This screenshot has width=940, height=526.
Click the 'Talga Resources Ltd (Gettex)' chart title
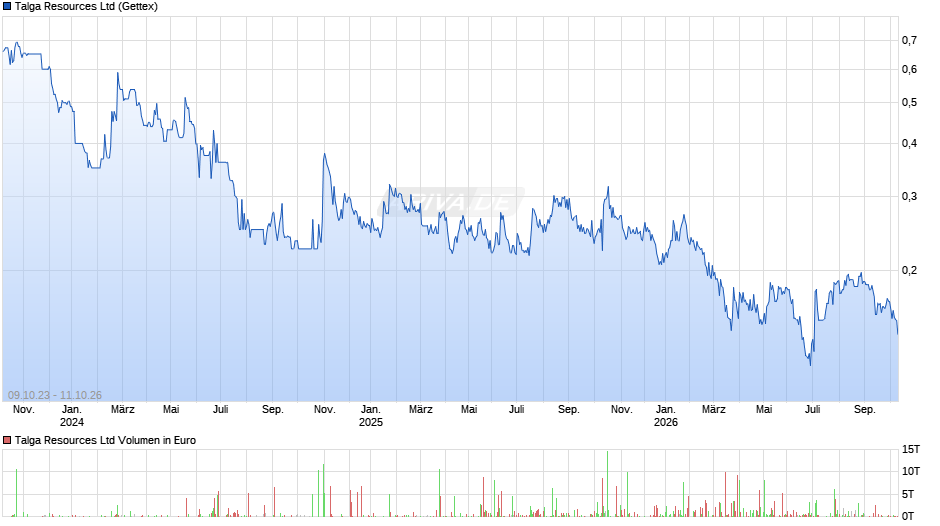coord(86,7)
